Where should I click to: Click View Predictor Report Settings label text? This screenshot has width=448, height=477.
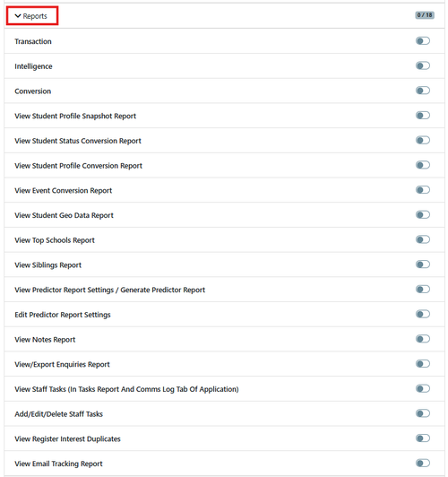coord(109,290)
